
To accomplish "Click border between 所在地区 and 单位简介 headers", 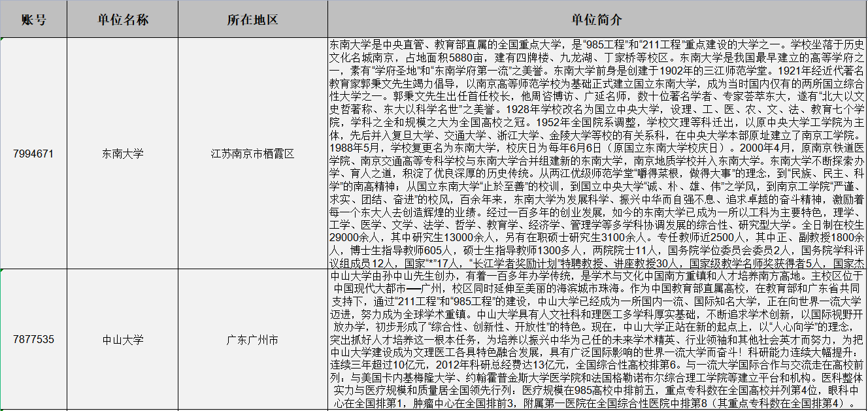I will [327, 20].
